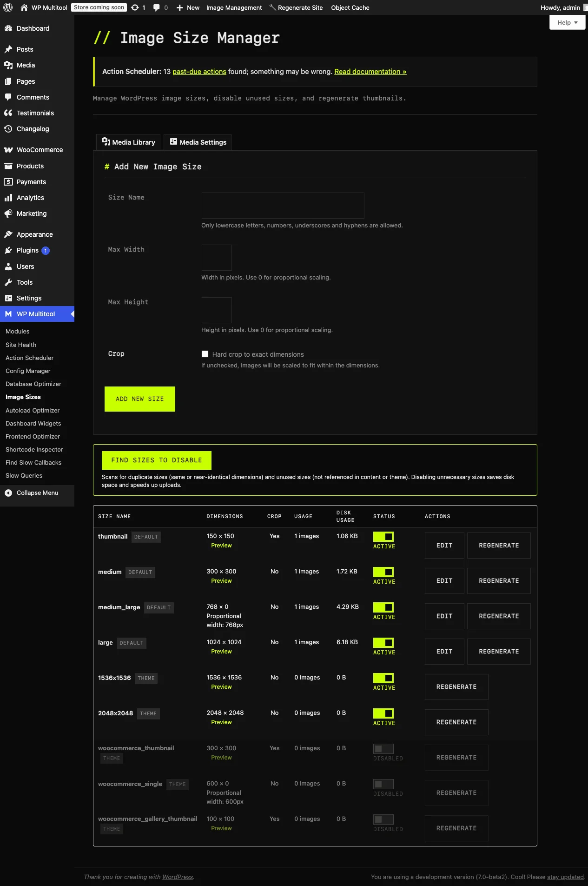This screenshot has height=886, width=588.
Task: Enable the woocommerce_thumbnail size switch
Action: pyautogui.click(x=383, y=749)
